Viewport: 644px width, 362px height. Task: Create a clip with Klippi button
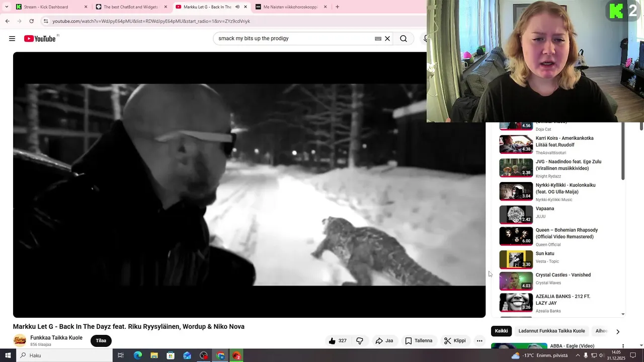coord(455,341)
